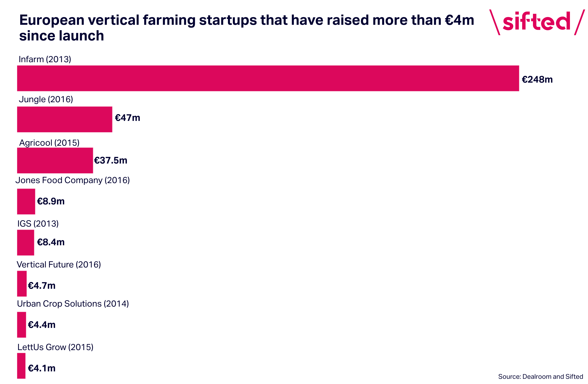Click the €47m value label
This screenshot has width=588, height=384.
[x=128, y=118]
